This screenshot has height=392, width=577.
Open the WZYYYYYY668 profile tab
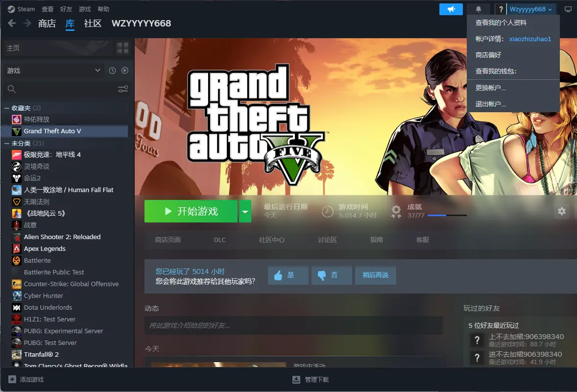141,24
